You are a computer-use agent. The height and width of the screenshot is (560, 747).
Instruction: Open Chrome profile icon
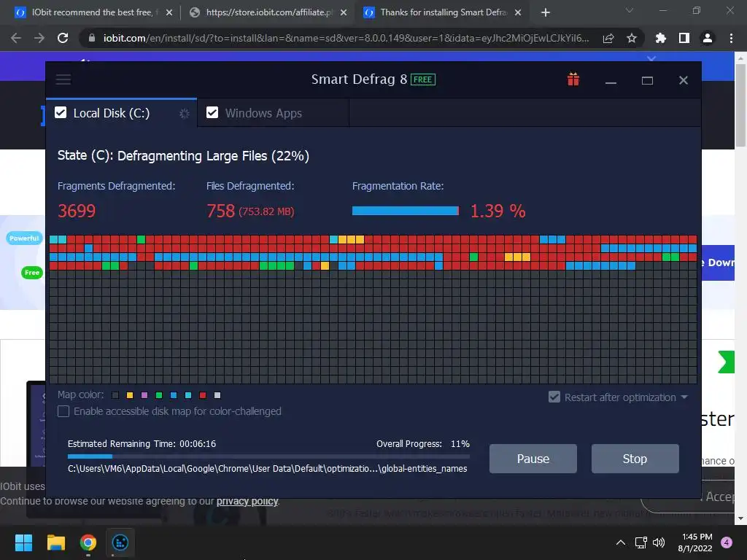708,38
